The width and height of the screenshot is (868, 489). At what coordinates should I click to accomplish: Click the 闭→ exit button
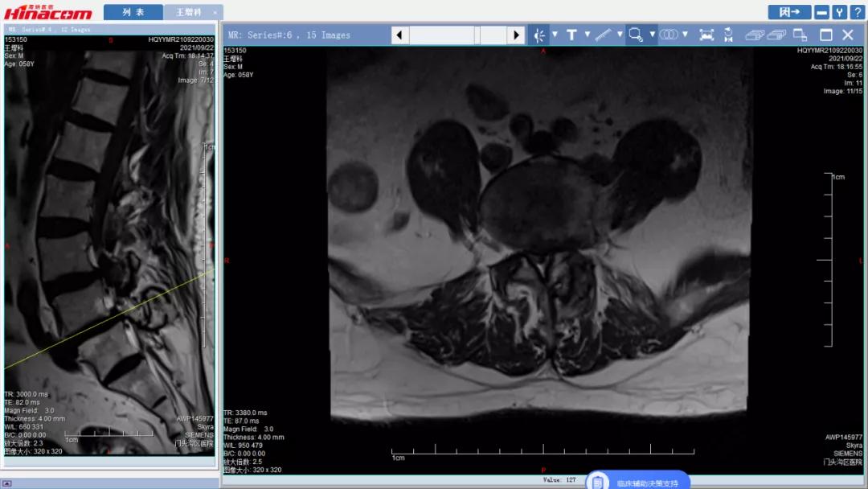[789, 11]
